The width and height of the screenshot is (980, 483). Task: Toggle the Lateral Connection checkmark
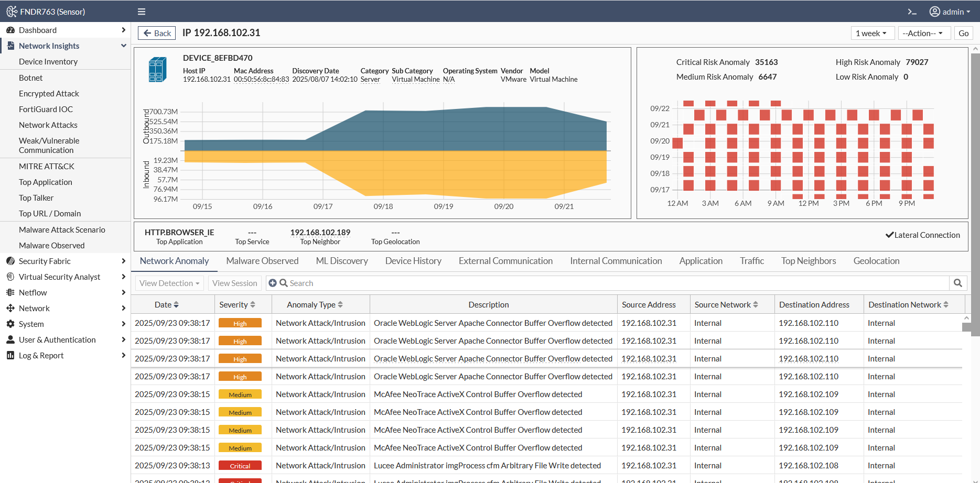click(889, 235)
